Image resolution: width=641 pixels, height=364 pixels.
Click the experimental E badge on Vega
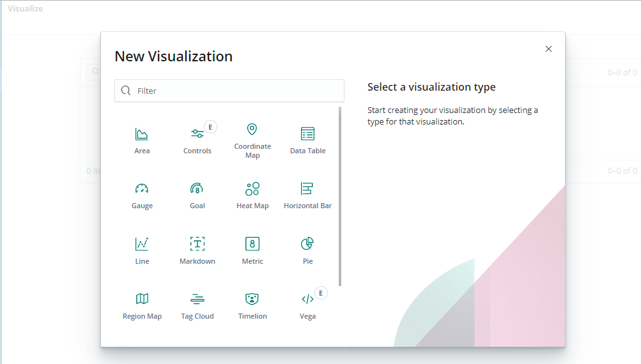(x=321, y=293)
